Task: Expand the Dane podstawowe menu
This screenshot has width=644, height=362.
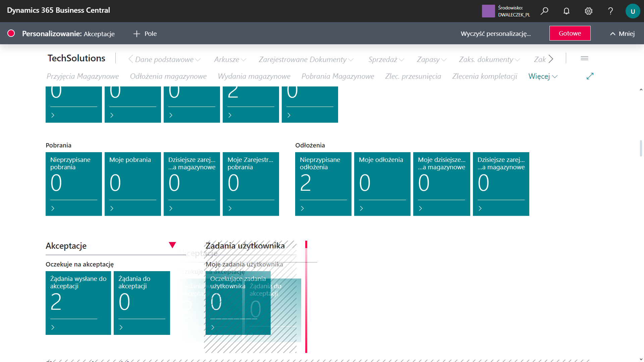Action: (x=168, y=59)
